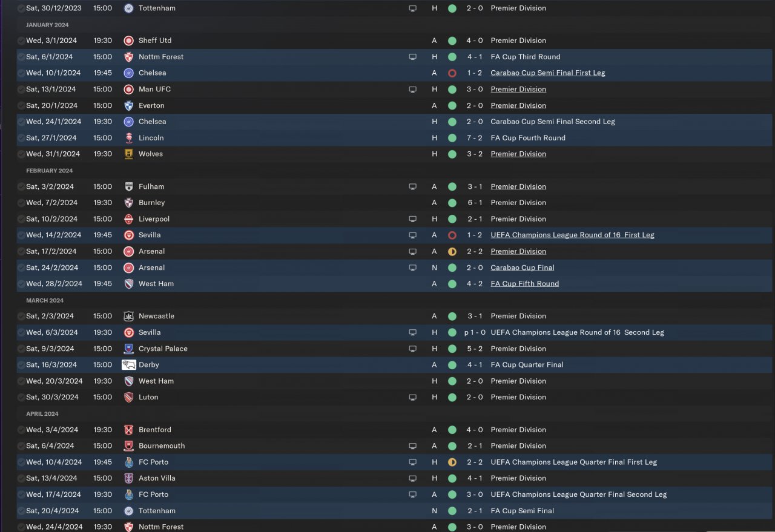This screenshot has height=532, width=775.
Task: Click red loss indicator for Sevilla away
Action: 452,235
